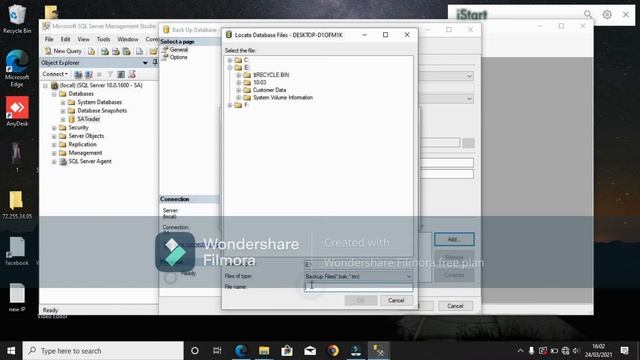640x360 pixels.
Task: Click the System Volume Information folder icon
Action: (247, 98)
